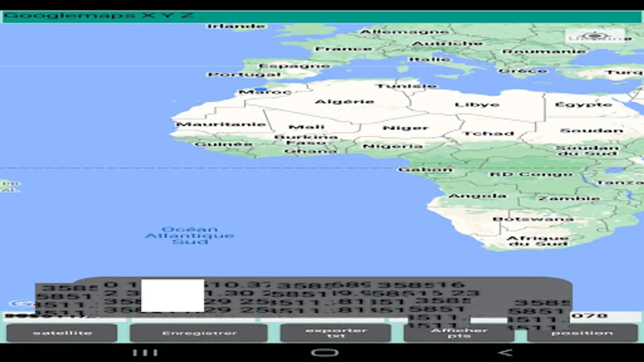
Task: Click the RD Congo label
Action: [531, 174]
